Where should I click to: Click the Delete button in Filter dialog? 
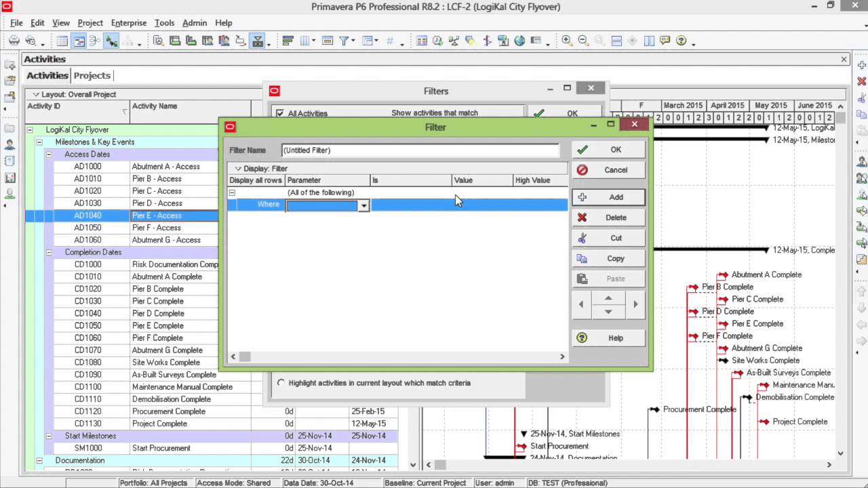pos(608,218)
